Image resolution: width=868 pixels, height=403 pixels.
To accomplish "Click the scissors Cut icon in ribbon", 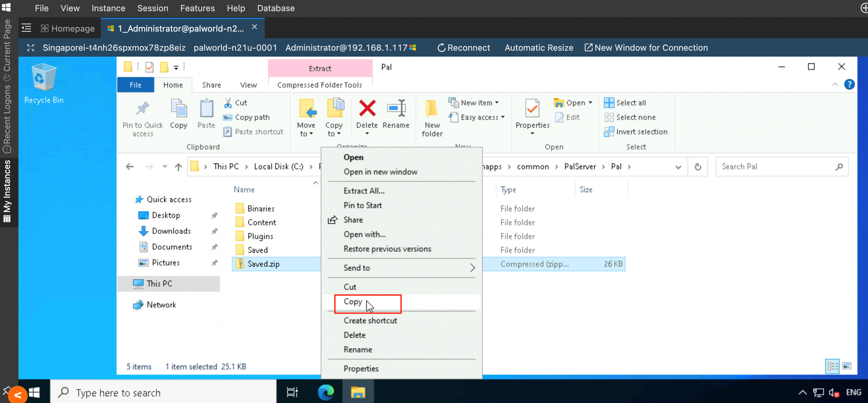I will tap(228, 103).
